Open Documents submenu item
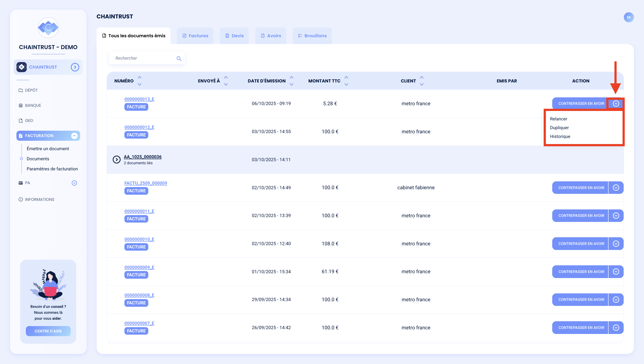 tap(38, 159)
